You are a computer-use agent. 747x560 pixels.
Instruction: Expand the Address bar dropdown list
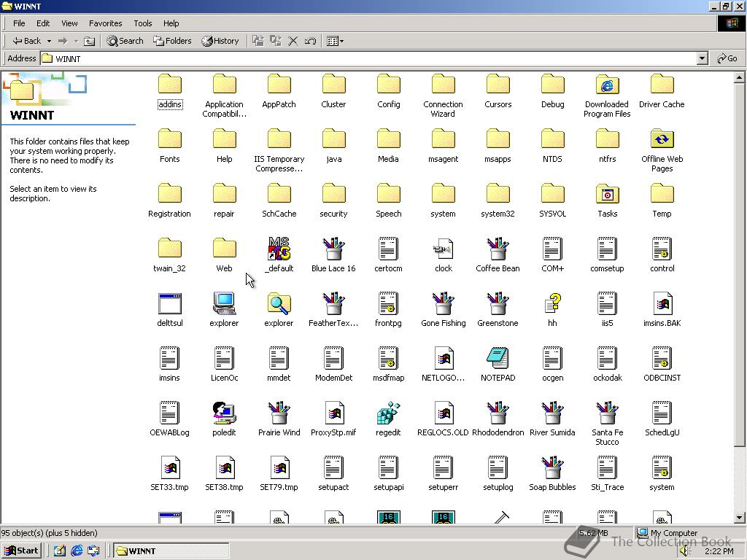click(702, 58)
